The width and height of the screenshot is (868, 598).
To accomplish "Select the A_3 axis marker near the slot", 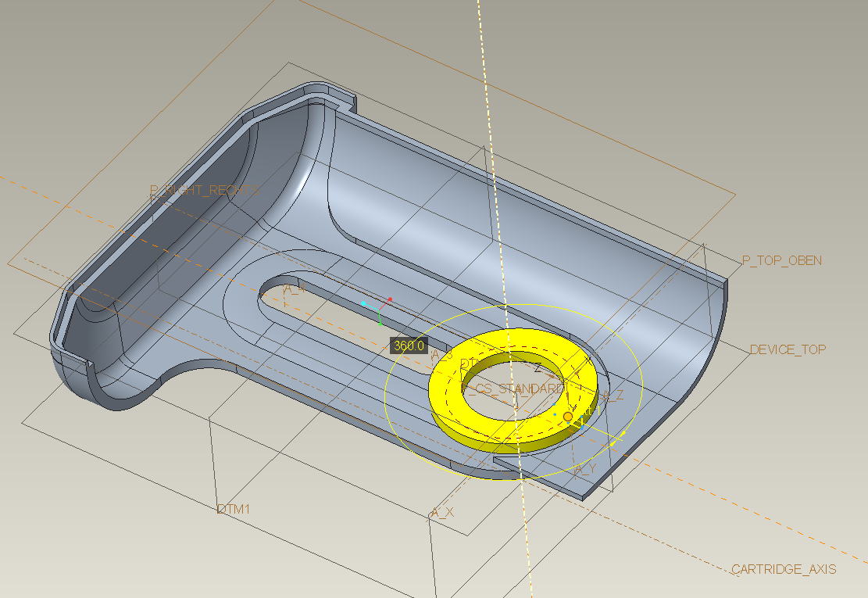I will point(442,353).
